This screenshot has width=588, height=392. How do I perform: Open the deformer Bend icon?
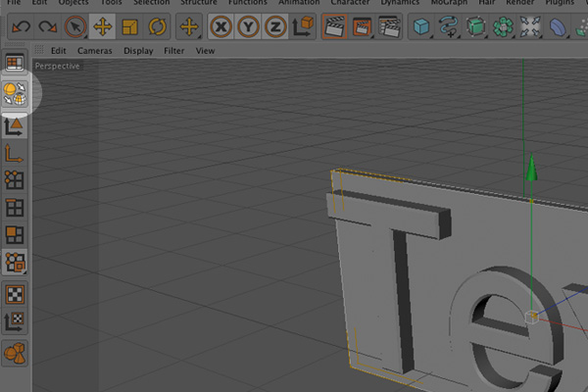click(558, 27)
